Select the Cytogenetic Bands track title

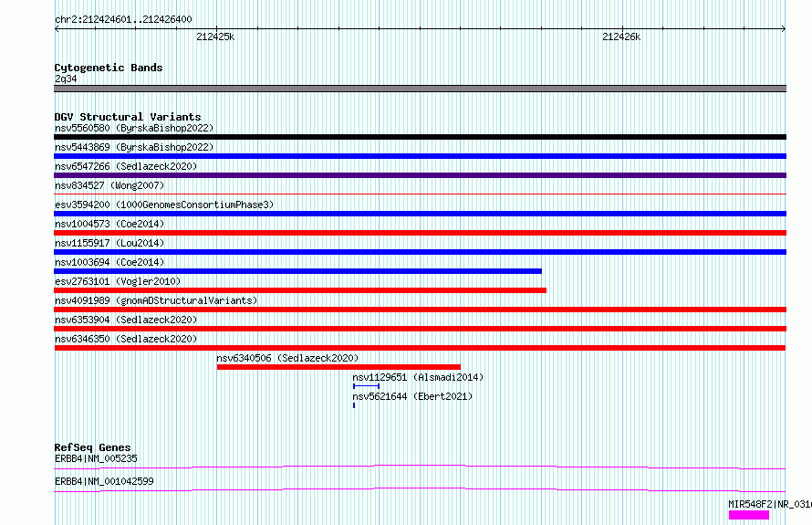109,68
